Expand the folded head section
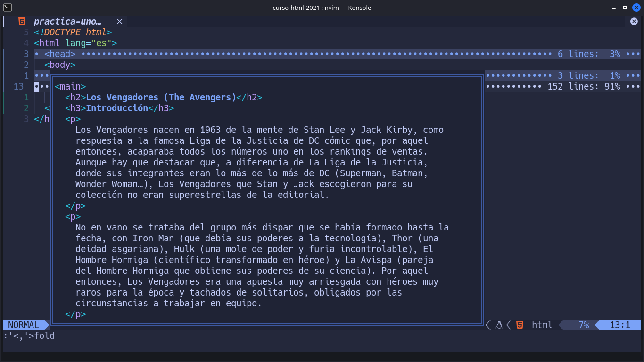 pyautogui.click(x=337, y=54)
